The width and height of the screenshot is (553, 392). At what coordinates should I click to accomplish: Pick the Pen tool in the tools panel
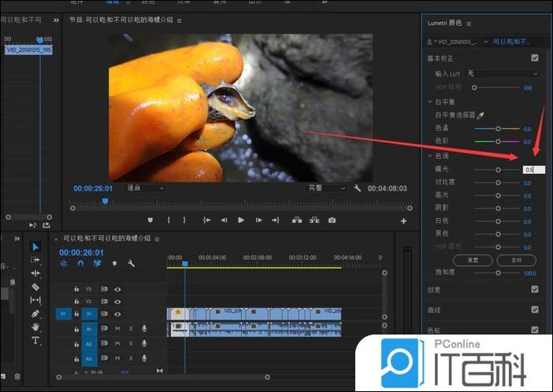[35, 313]
